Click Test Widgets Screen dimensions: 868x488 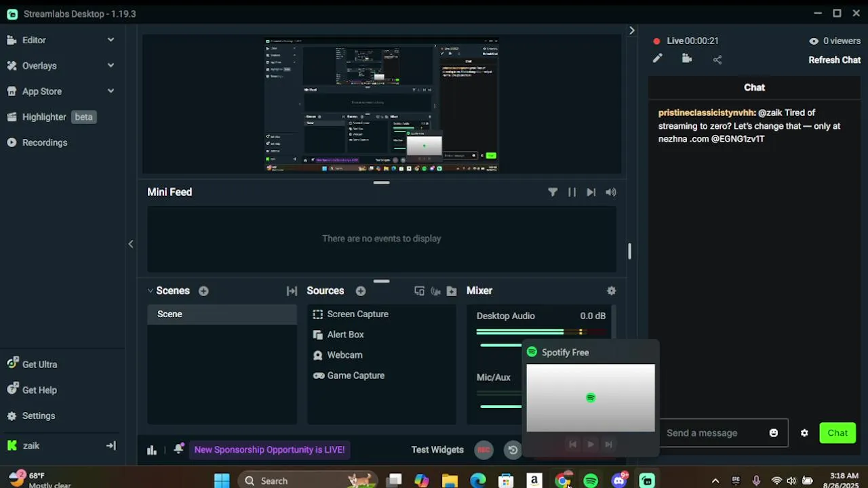(x=437, y=450)
